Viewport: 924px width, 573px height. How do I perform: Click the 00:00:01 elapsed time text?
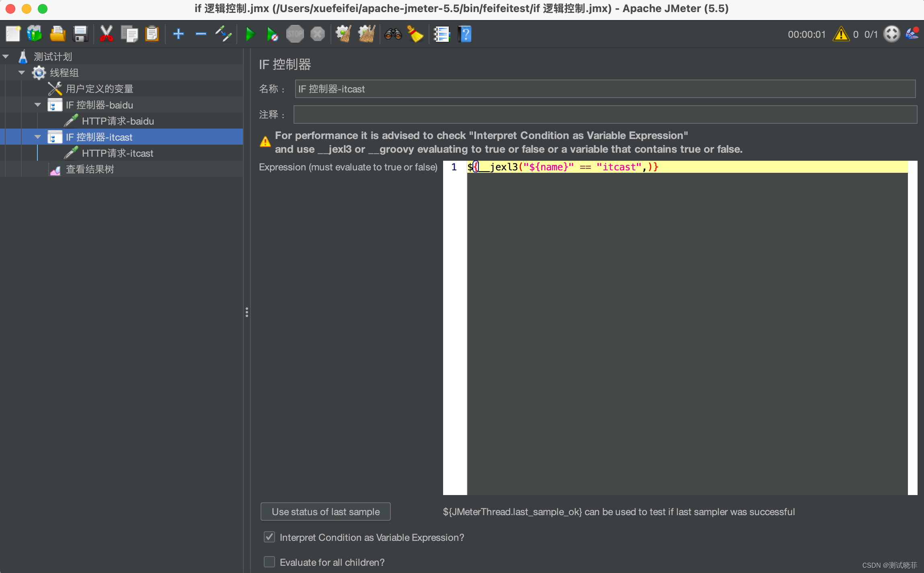pyautogui.click(x=807, y=35)
